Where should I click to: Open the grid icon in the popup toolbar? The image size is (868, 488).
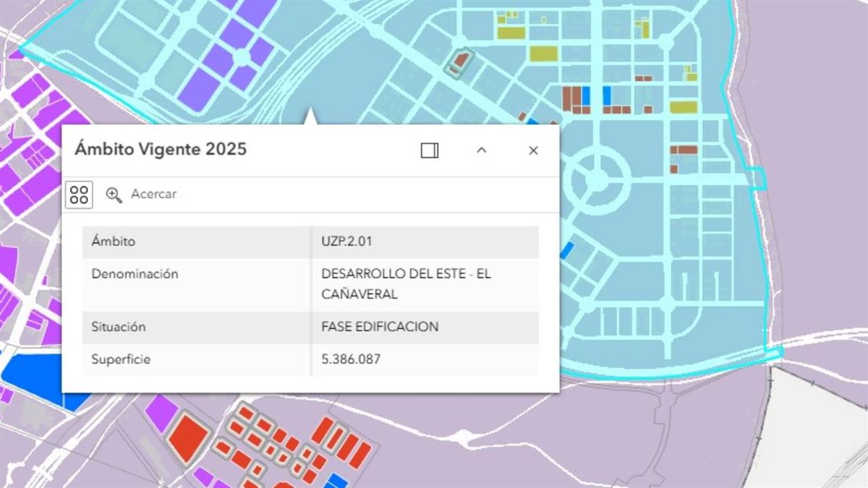(x=80, y=194)
